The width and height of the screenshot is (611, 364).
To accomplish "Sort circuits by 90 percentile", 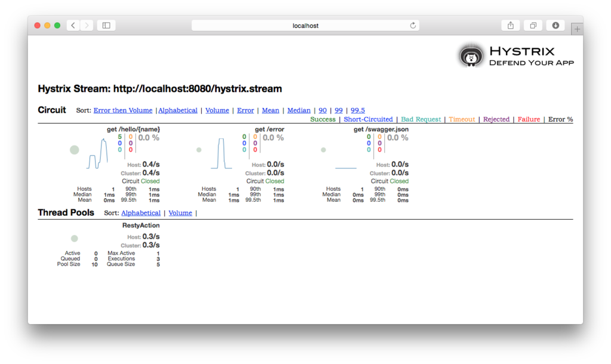I will point(323,110).
